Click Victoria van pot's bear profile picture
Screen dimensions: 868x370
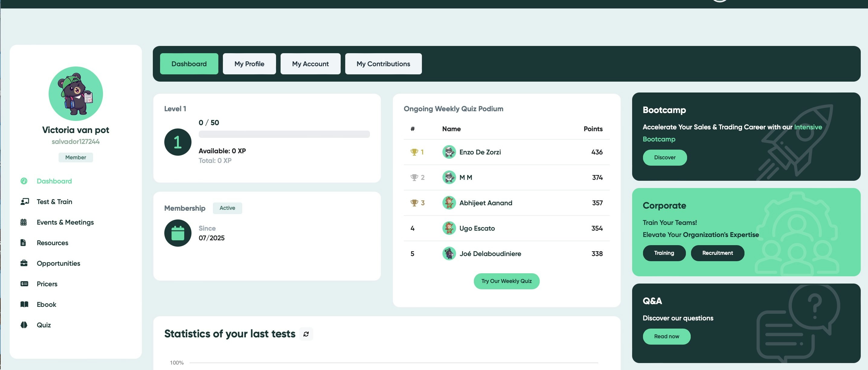tap(76, 94)
